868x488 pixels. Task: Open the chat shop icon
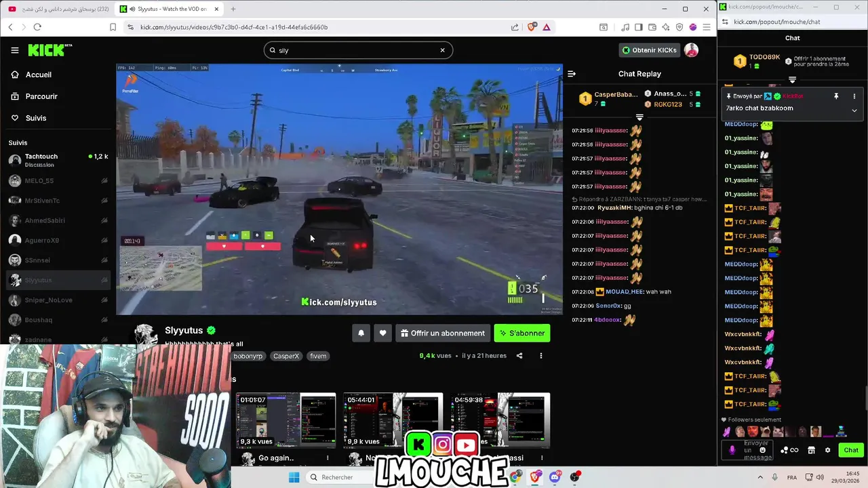811,450
